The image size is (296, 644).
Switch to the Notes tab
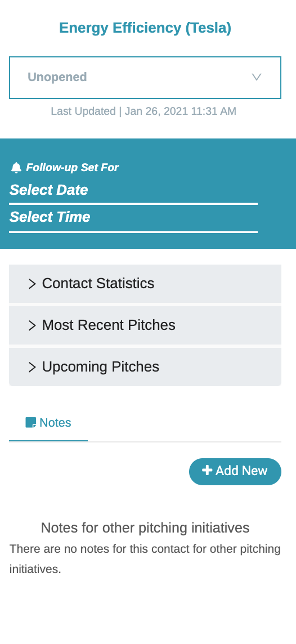tap(48, 423)
